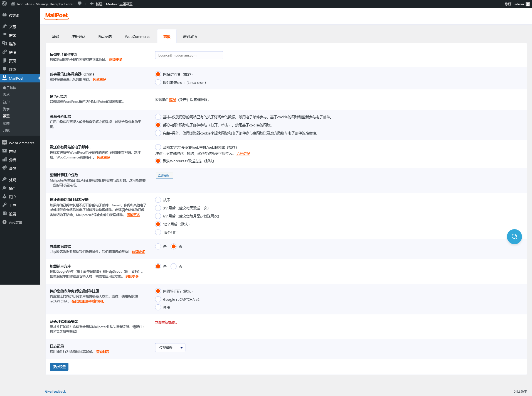532x396 pixels.
Task: Select 从不 inactive subscribers radio
Action: click(x=158, y=200)
